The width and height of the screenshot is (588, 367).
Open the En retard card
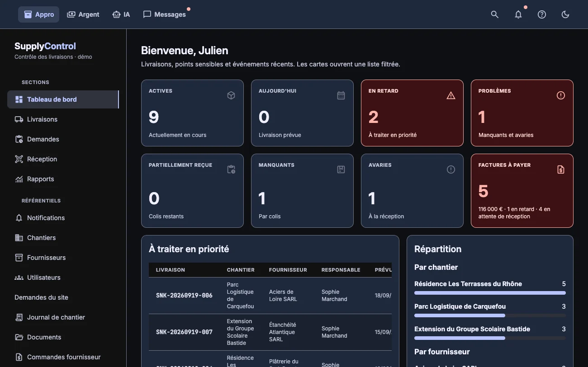[x=412, y=113]
